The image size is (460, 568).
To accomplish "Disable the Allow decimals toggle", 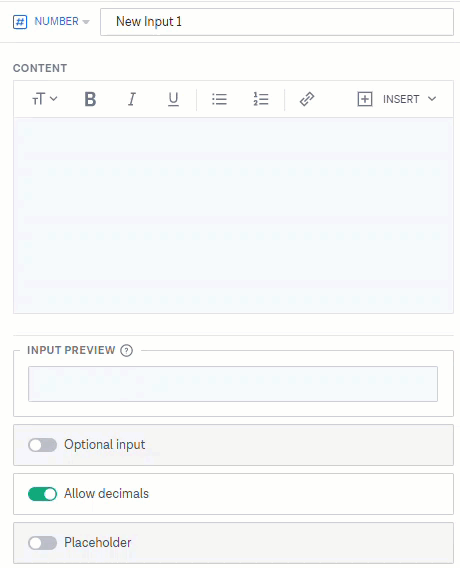I will pos(42,494).
